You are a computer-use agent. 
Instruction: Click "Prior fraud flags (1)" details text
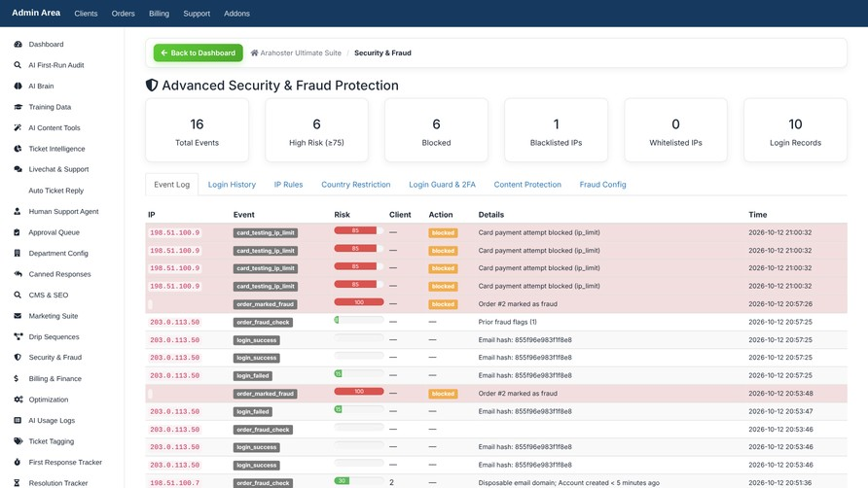508,322
